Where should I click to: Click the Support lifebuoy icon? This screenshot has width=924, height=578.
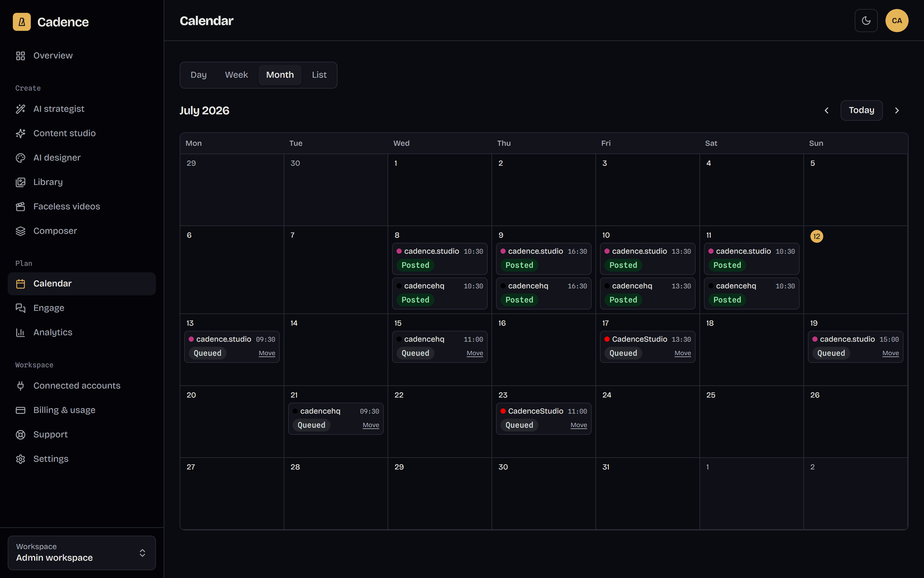21,435
